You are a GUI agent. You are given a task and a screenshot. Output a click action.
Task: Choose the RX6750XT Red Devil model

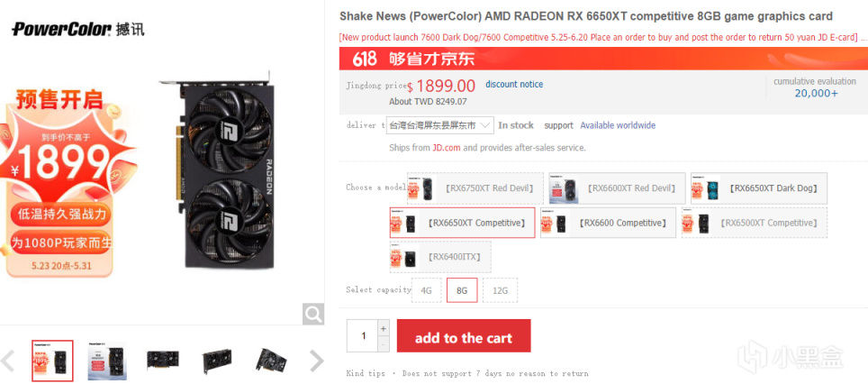click(475, 188)
